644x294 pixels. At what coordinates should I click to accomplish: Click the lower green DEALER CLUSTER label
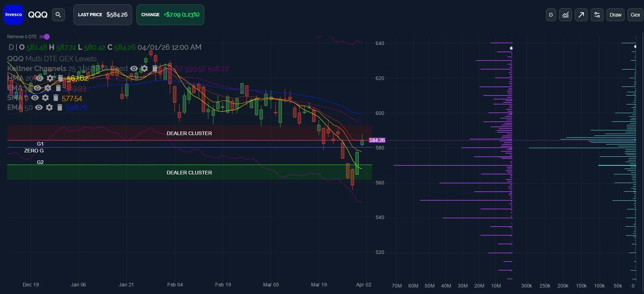pyautogui.click(x=189, y=173)
